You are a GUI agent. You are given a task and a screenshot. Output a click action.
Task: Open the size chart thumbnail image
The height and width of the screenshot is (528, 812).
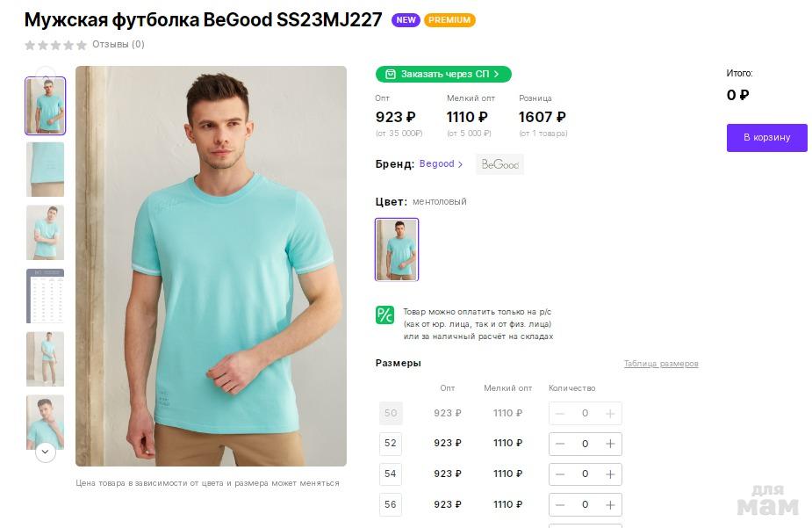click(45, 296)
